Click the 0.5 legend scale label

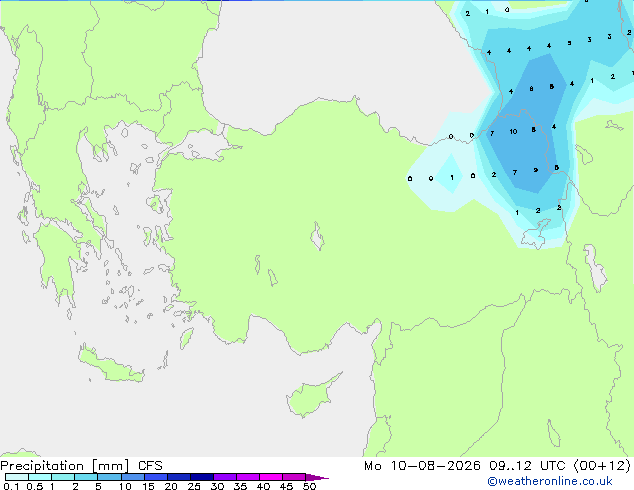35,486
